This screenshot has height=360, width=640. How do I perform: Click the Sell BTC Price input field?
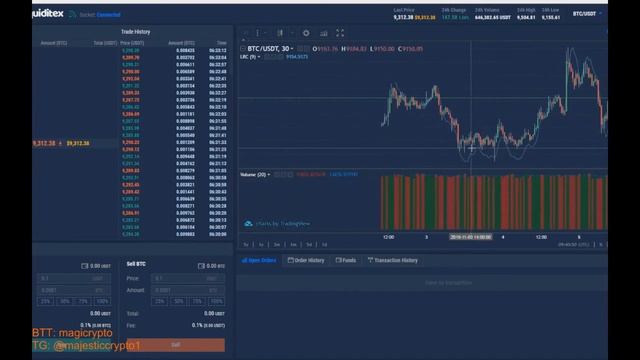[188, 278]
